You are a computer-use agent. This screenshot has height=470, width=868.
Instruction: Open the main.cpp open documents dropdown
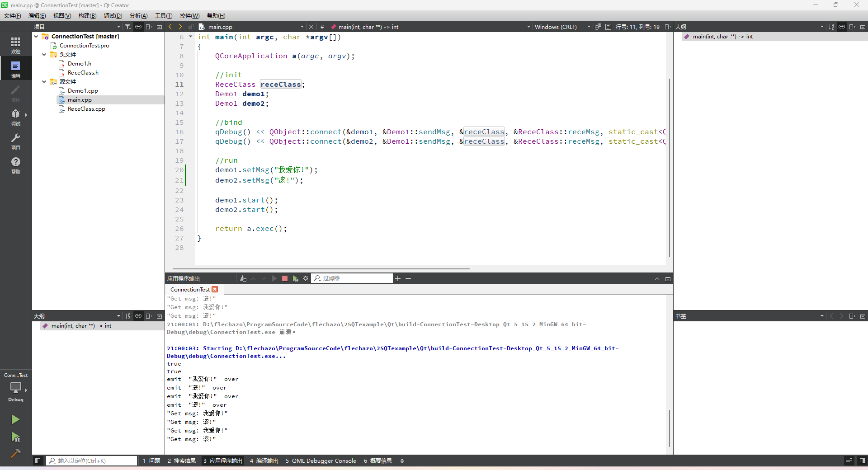point(302,27)
